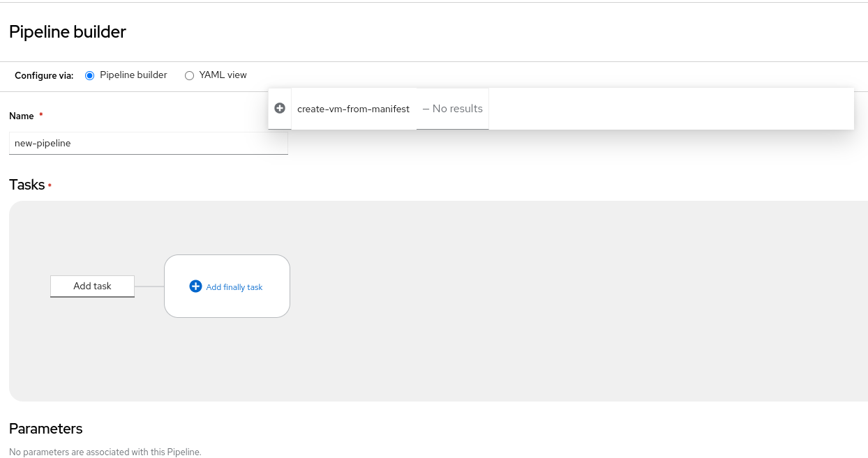Click the red required asterisk beside Name
868x458 pixels.
41,115
